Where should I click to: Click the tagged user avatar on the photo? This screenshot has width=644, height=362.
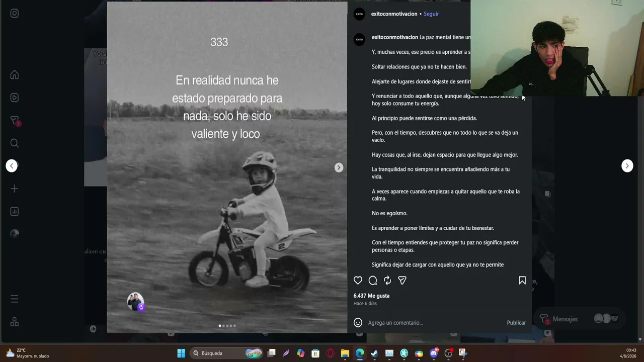click(x=135, y=302)
